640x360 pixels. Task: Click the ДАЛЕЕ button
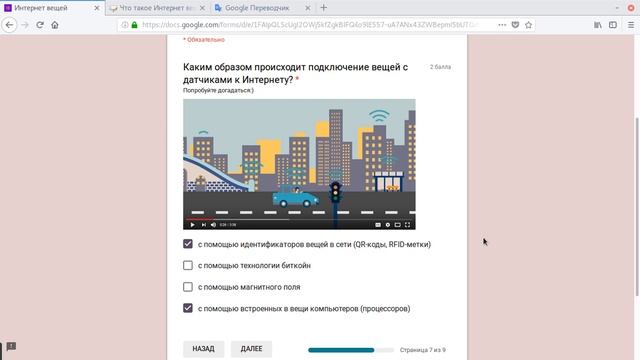[251, 349]
